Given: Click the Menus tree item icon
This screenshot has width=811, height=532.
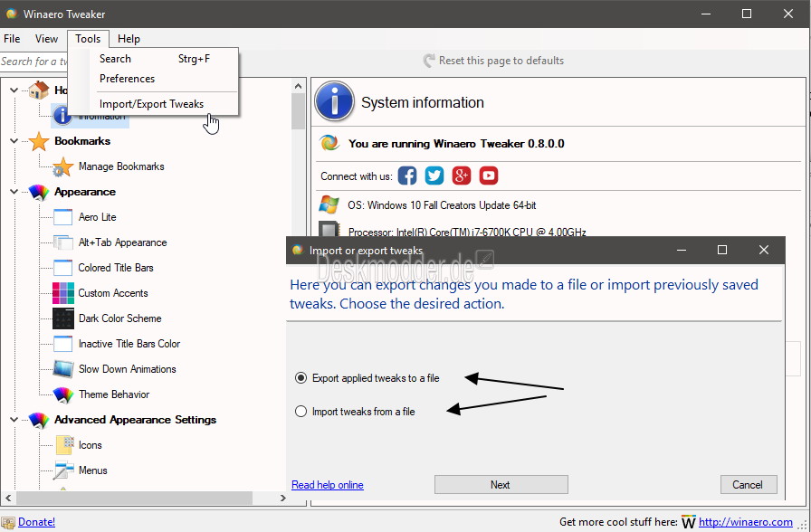Looking at the screenshot, I should click(63, 470).
